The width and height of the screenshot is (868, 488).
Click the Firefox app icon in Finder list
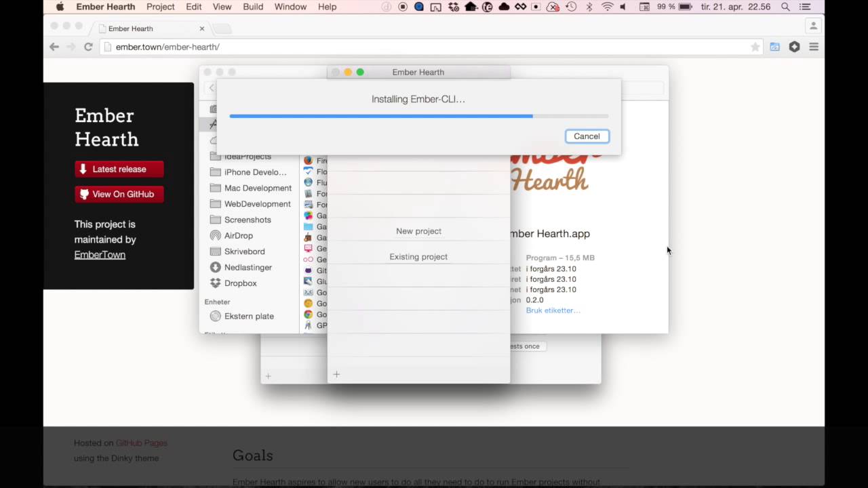pyautogui.click(x=309, y=161)
